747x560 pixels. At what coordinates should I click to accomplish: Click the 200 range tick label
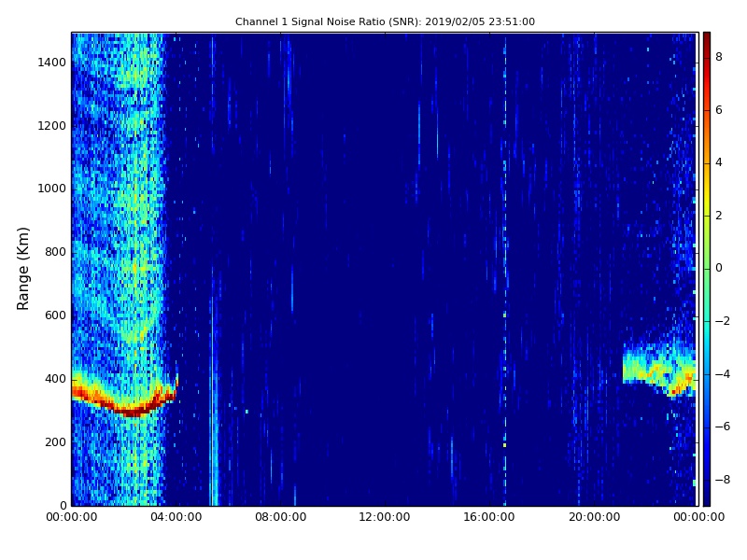55,442
